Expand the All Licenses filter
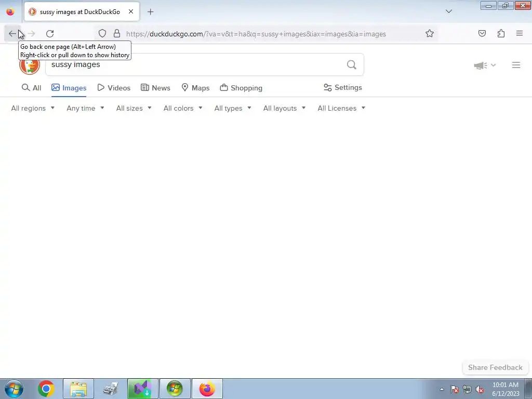532x399 pixels. coord(341,108)
